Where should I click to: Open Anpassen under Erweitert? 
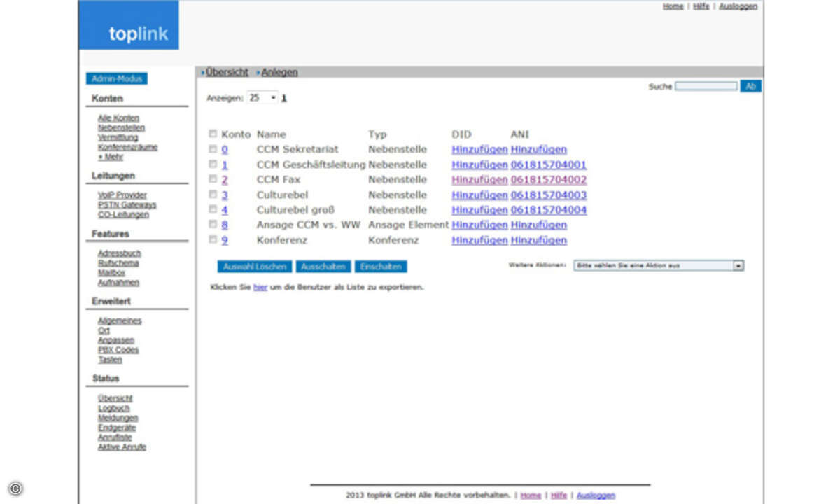coord(115,340)
